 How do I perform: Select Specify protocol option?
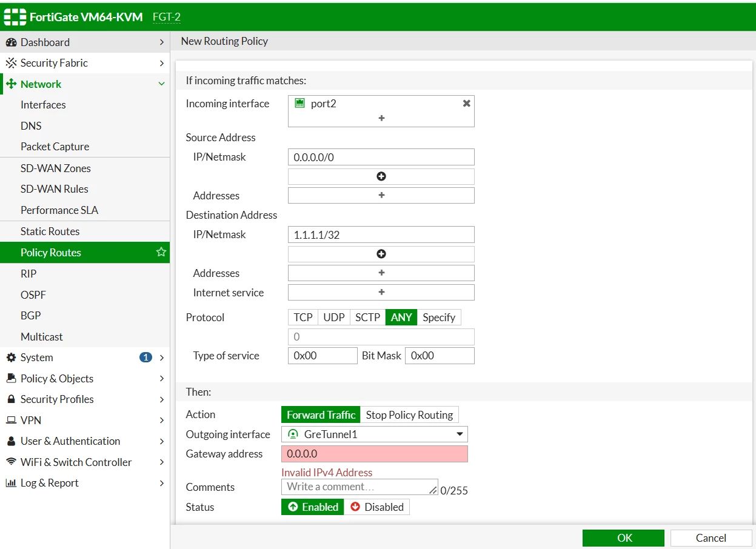point(439,318)
